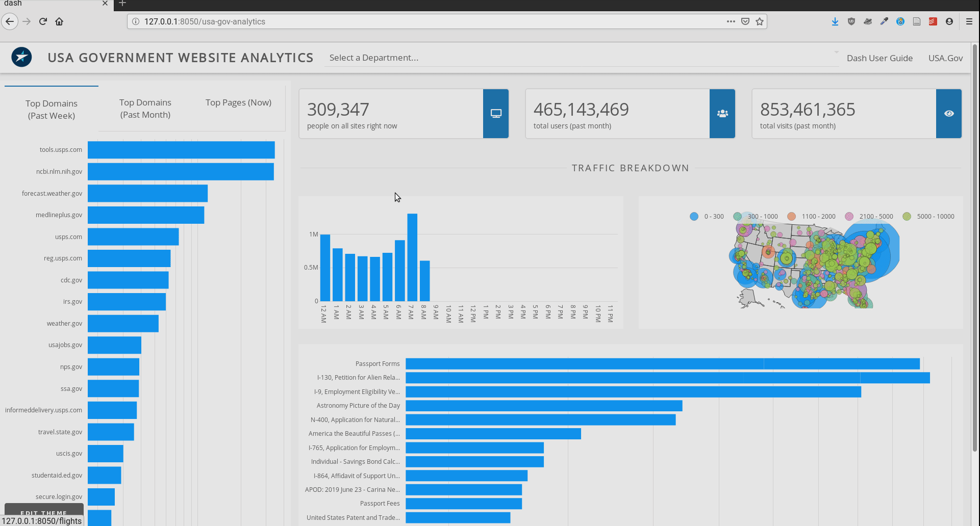
Task: Toggle the 0 - 300 map legend entry
Action: [x=707, y=216]
